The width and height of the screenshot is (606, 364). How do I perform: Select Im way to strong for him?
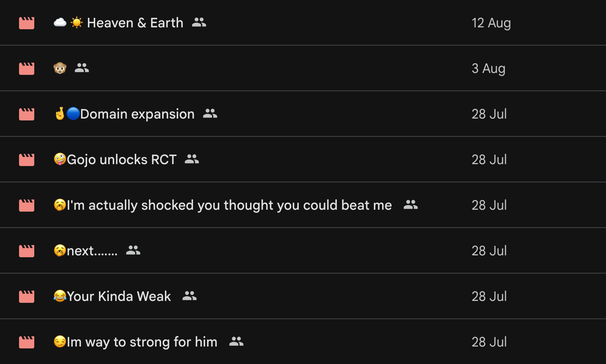tap(142, 342)
